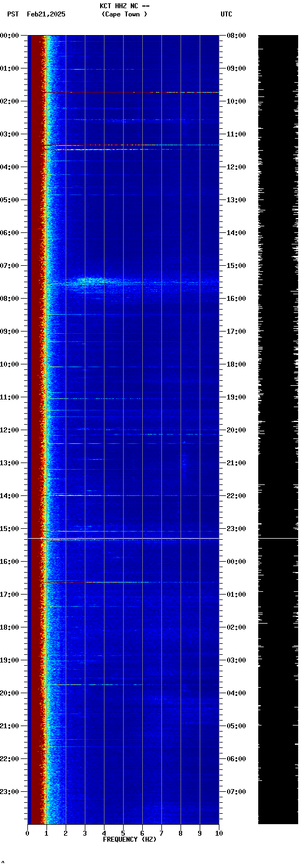The height and width of the screenshot is (868, 302).
Task: Click the PST 00:00 time tick label
Action: tap(9, 36)
